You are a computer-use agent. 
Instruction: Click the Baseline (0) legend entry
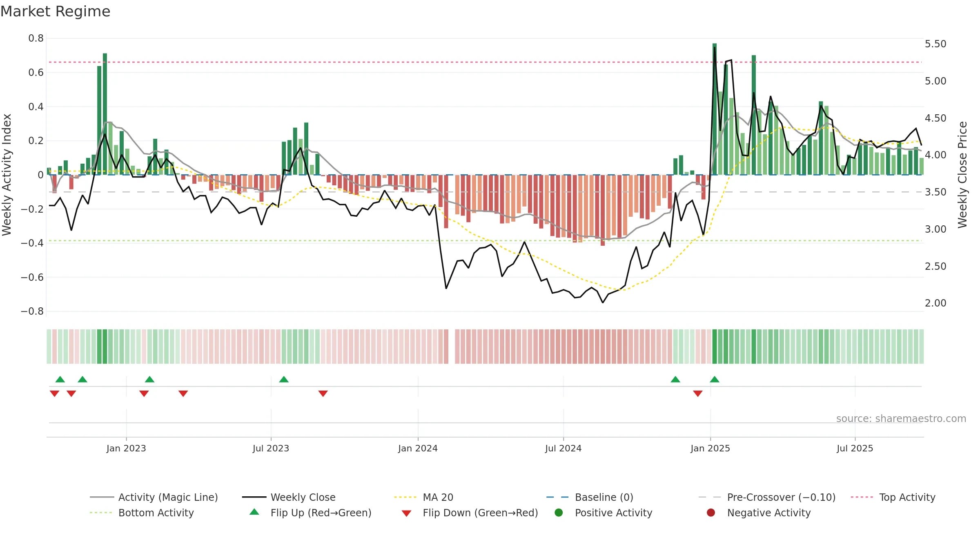point(590,497)
